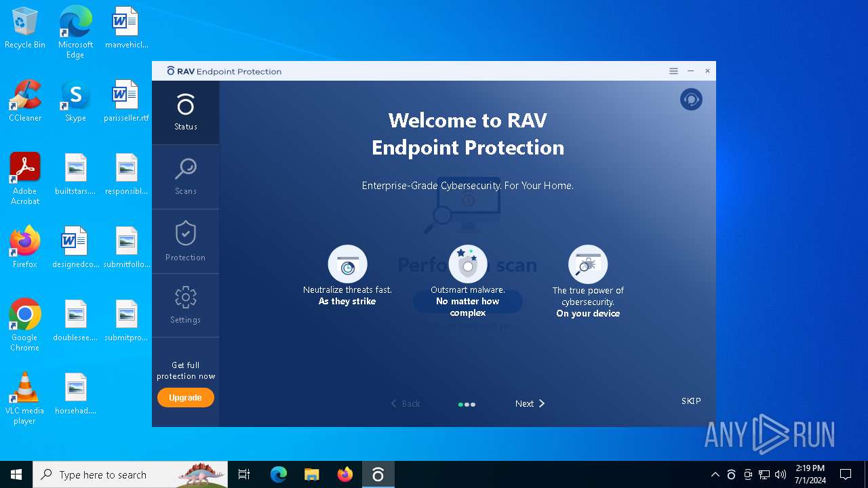Select the Microsoft Edge desktop shortcut
This screenshot has width=868, height=488.
75,33
